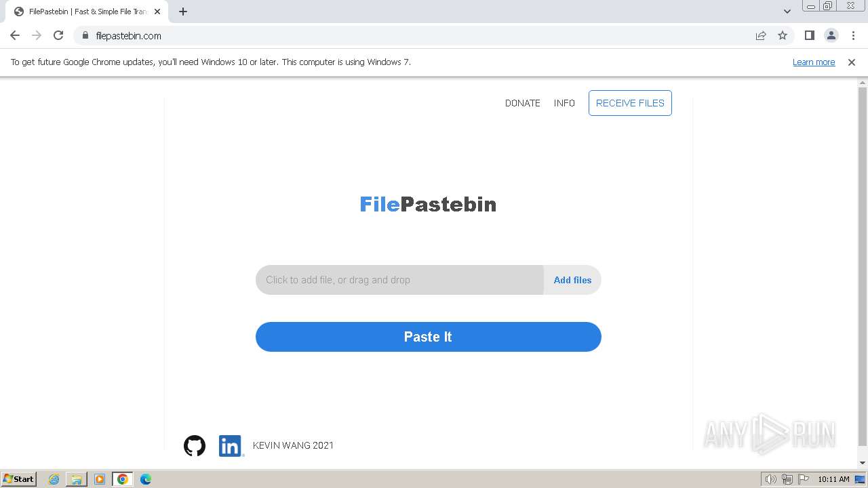The height and width of the screenshot is (488, 868).
Task: Open Learn more link
Action: (814, 62)
